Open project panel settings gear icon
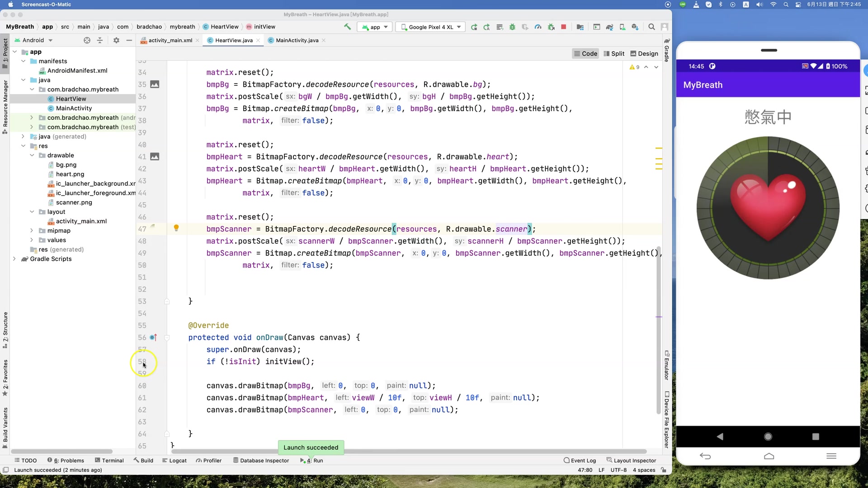Screen dimensions: 868x488 click(116, 40)
